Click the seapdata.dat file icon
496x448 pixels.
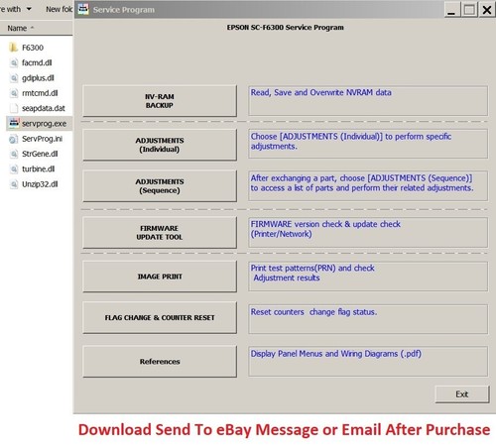14,108
